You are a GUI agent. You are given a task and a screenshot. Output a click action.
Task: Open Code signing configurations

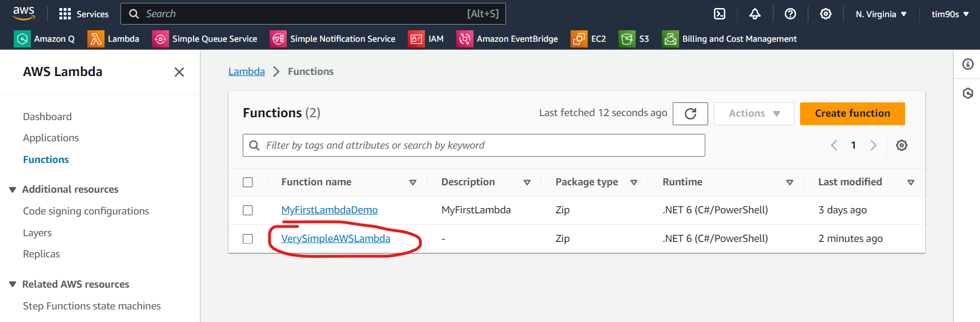[86, 211]
